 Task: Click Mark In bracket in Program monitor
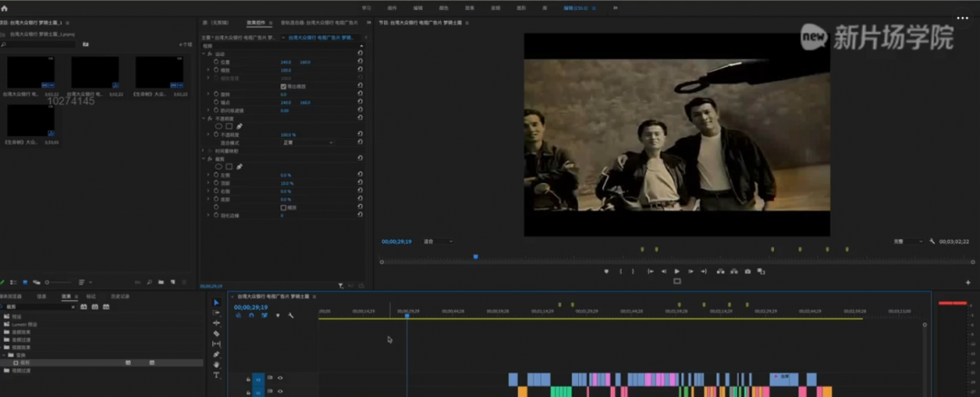coord(620,272)
